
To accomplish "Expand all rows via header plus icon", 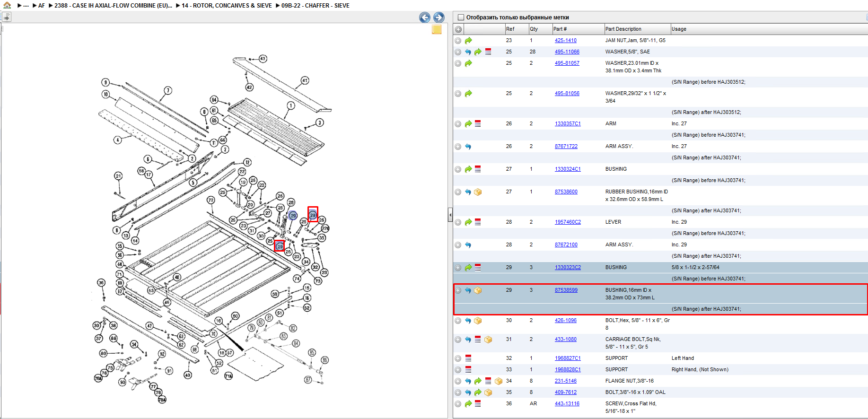I will [x=458, y=29].
